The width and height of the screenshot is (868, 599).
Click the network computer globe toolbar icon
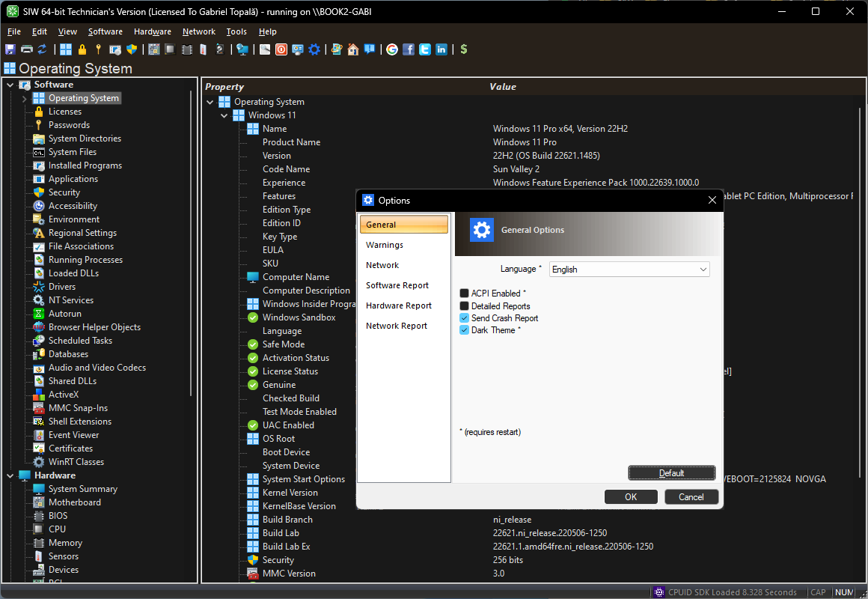click(x=242, y=49)
